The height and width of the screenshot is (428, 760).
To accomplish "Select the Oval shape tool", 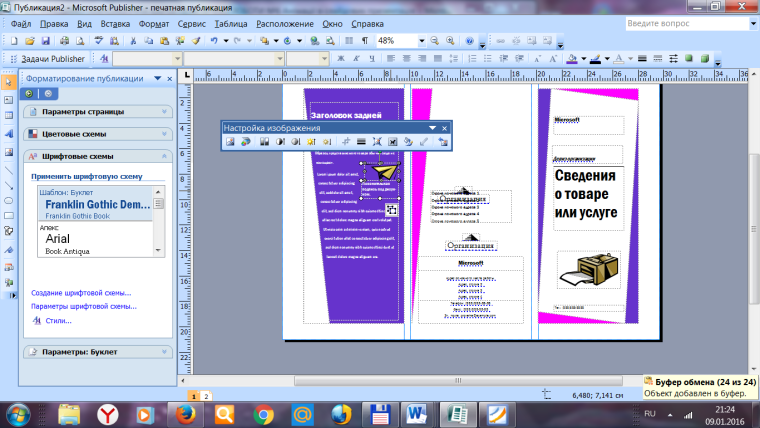I will click(9, 199).
